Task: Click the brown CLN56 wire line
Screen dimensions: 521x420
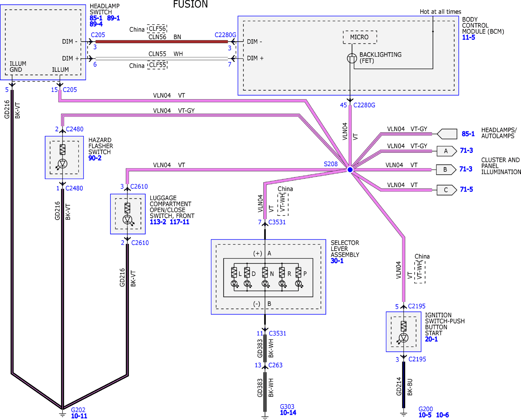Action: point(162,42)
